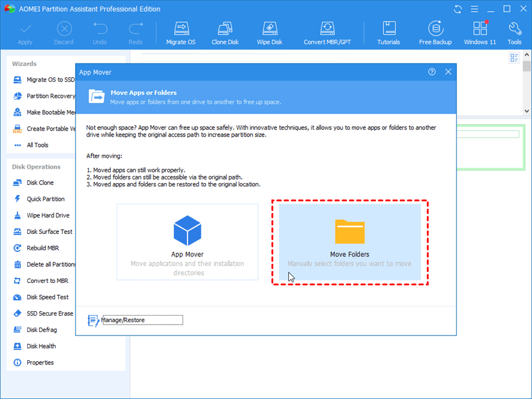The width and height of the screenshot is (532, 399).
Task: Select Migrate OS to SSD wizard
Action: point(44,80)
